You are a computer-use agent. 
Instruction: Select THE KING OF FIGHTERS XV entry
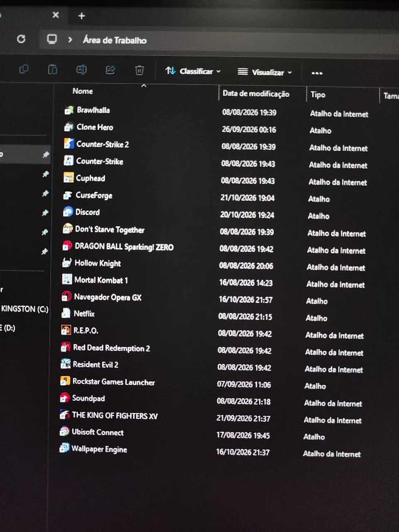(115, 416)
